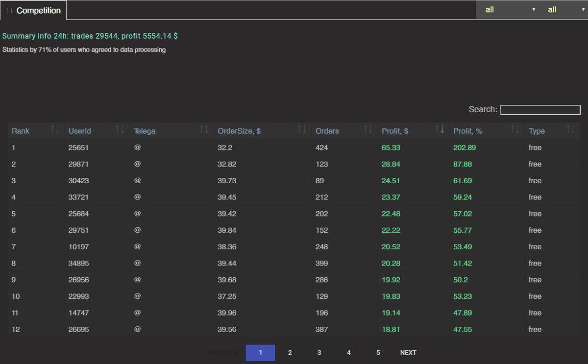The height and width of the screenshot is (364, 588).
Task: Click UserId 25651 cell
Action: 78,147
